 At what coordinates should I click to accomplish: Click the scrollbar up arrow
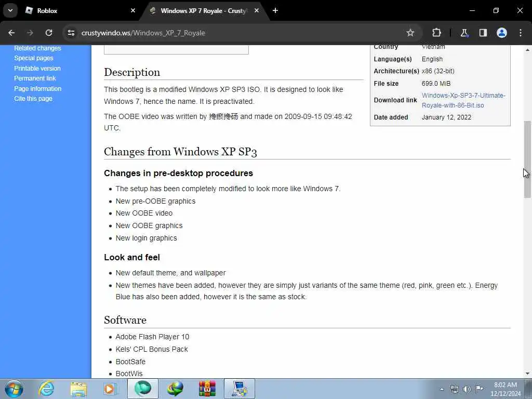(x=527, y=50)
